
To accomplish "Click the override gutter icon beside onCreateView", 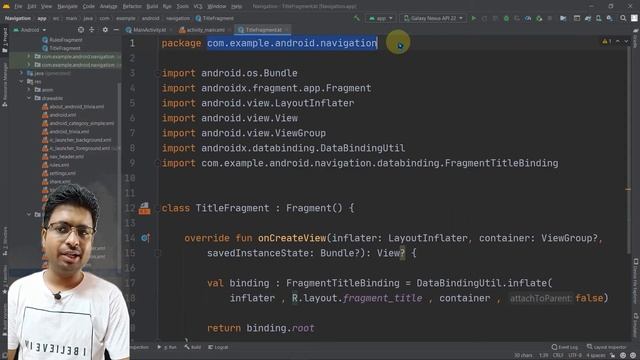I will 145,238.
